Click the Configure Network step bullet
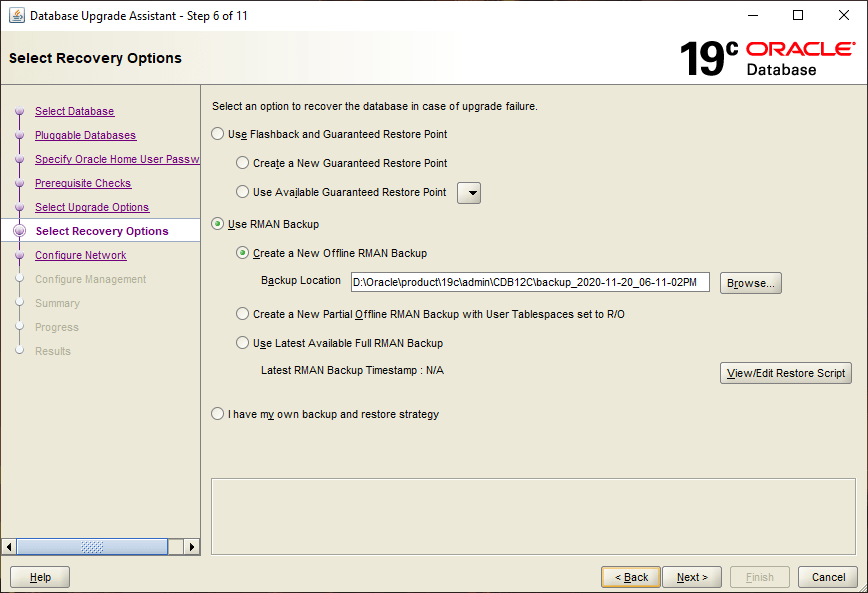The width and height of the screenshot is (868, 593). click(x=19, y=255)
